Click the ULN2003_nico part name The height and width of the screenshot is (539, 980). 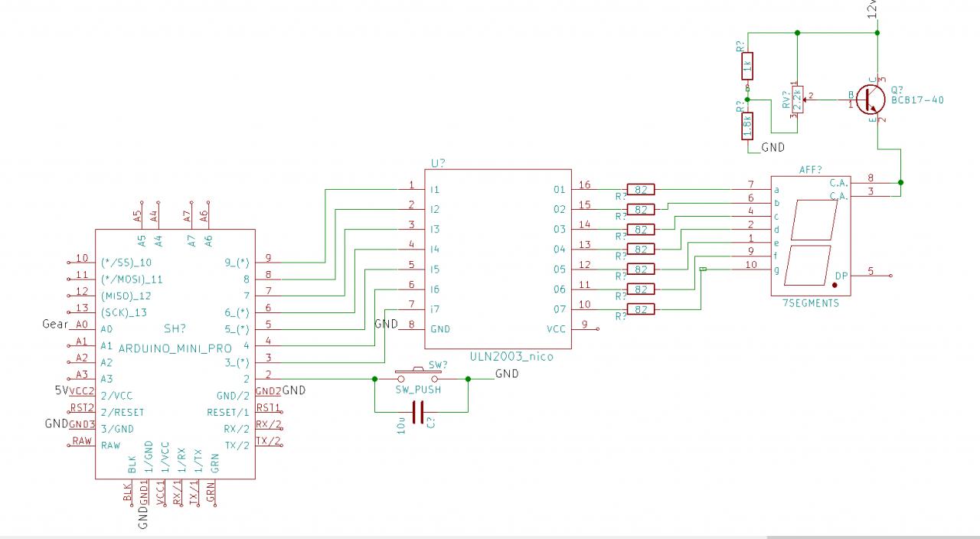(511, 356)
